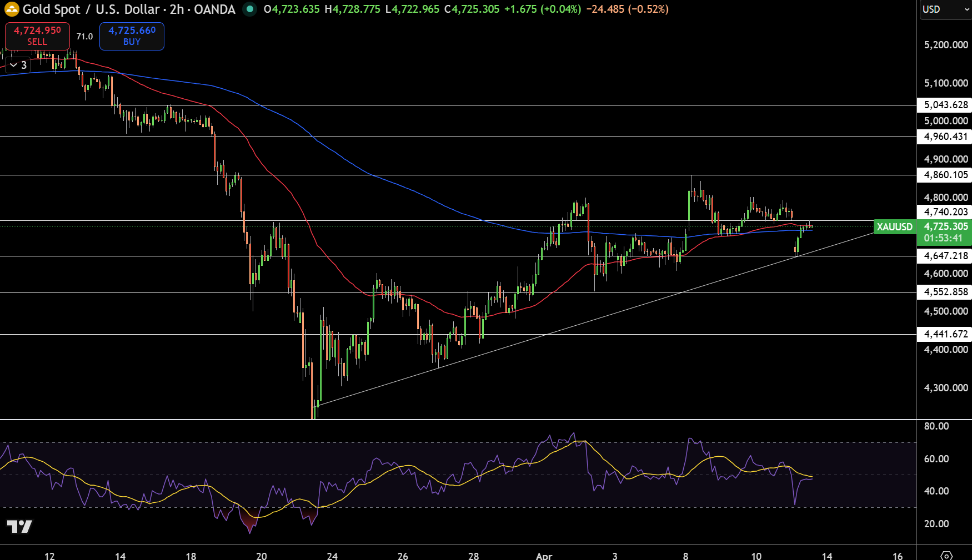Click the 4,300.000 price axis label
Viewport: 972px width, 560px height.
point(946,388)
